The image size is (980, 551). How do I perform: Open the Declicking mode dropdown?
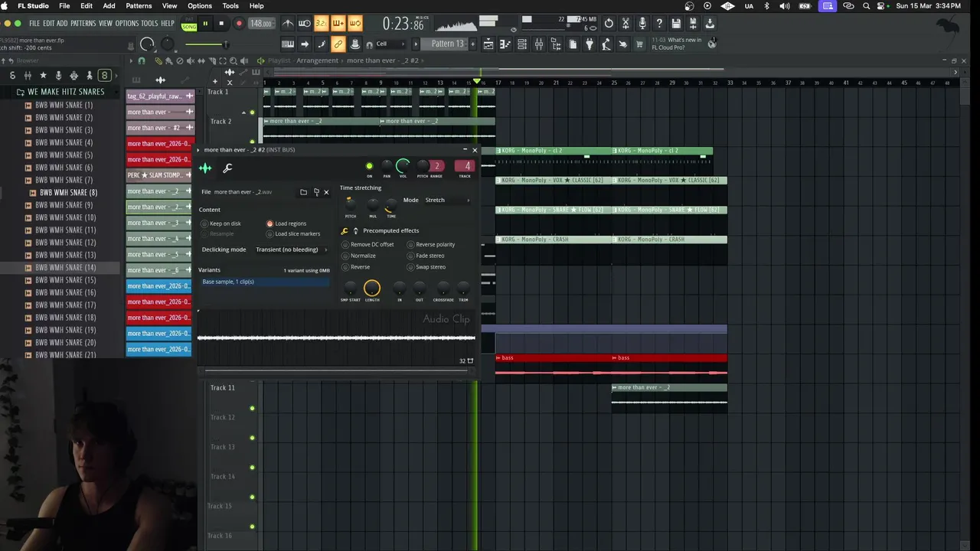pos(291,249)
